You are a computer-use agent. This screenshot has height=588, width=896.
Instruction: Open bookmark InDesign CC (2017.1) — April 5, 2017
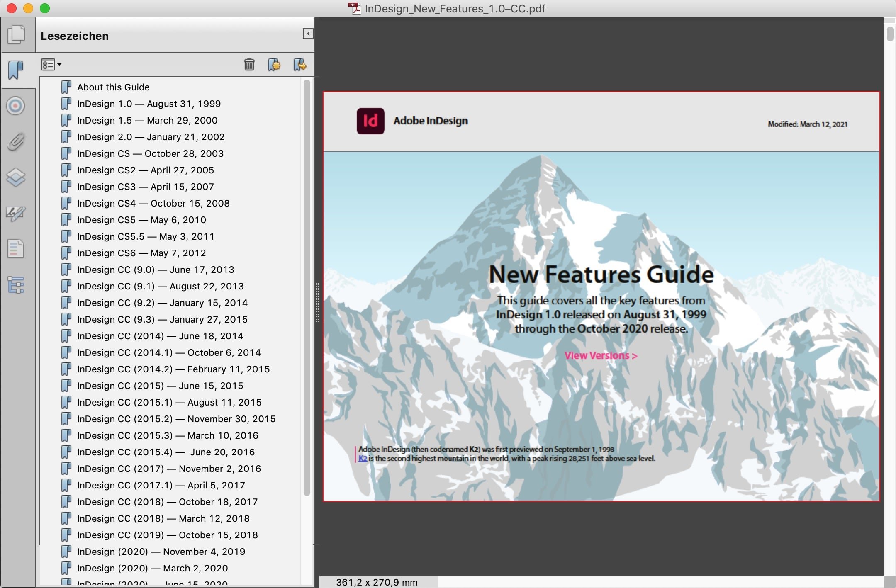[161, 485]
